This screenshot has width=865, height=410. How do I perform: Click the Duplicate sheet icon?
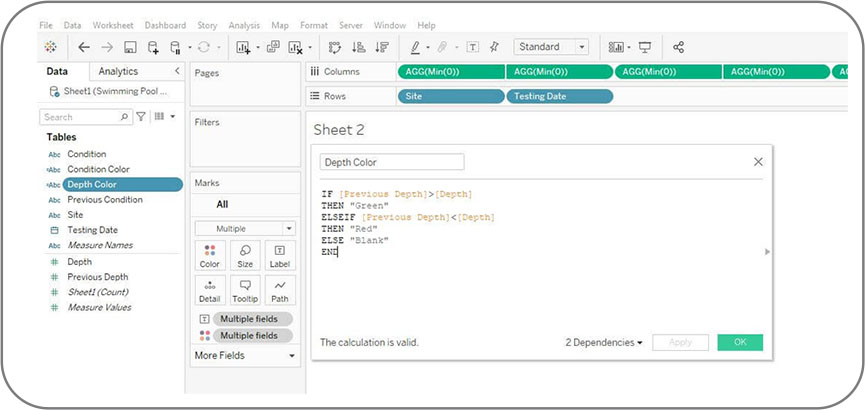[273, 47]
